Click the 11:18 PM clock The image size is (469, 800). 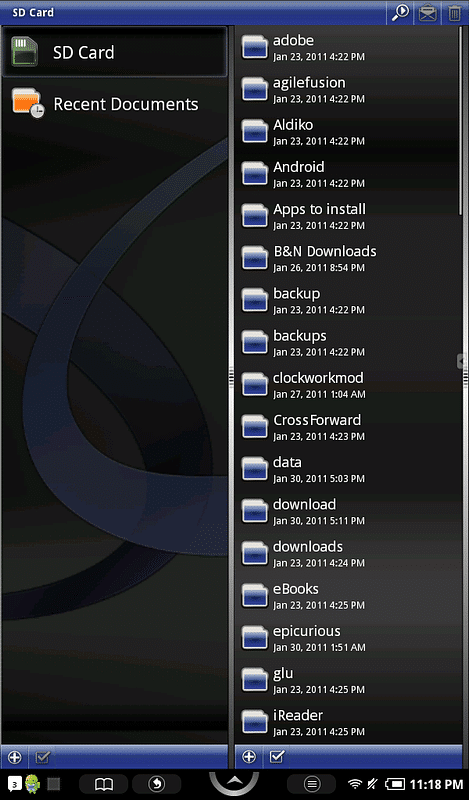tap(436, 784)
